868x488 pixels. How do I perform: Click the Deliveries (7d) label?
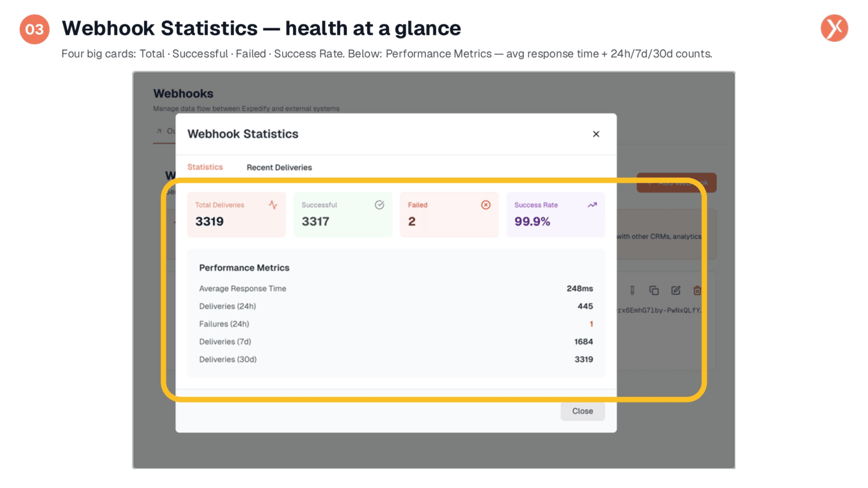225,342
